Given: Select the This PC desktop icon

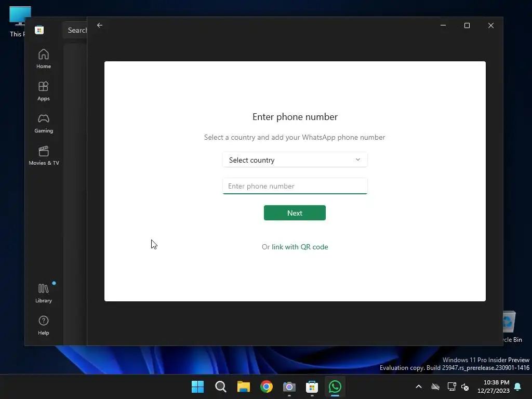Looking at the screenshot, I should pyautogui.click(x=18, y=22).
